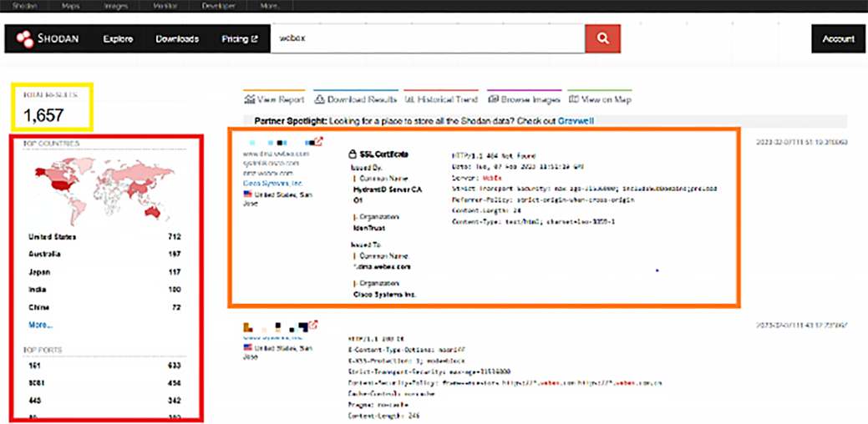Click HydrantID Server CA O1 common name

point(387,194)
